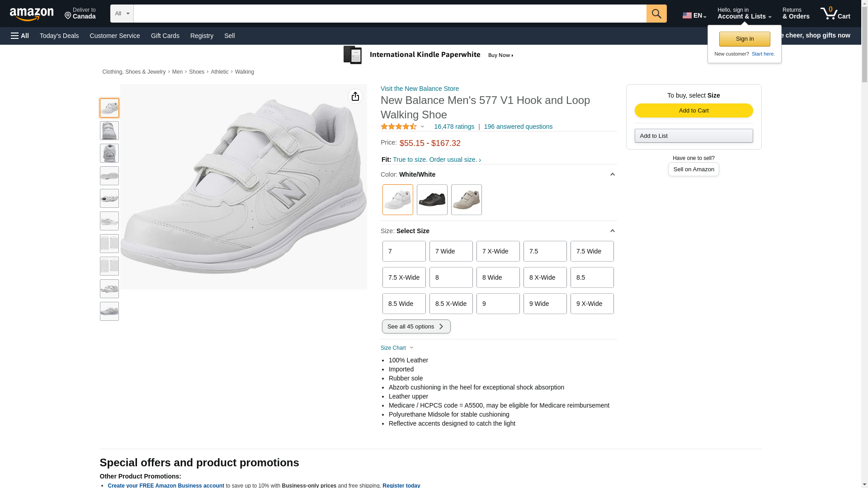The image size is (868, 488).
Task: Select size 8 X-Wide
Action: coord(545,277)
